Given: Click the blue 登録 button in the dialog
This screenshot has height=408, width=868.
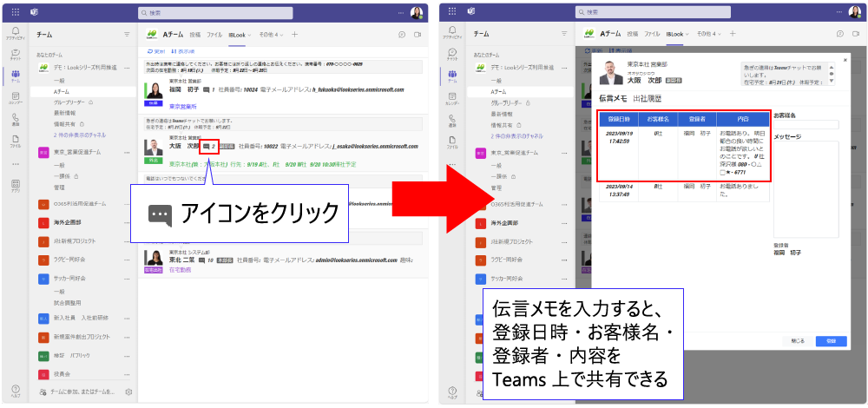Looking at the screenshot, I should 831,341.
